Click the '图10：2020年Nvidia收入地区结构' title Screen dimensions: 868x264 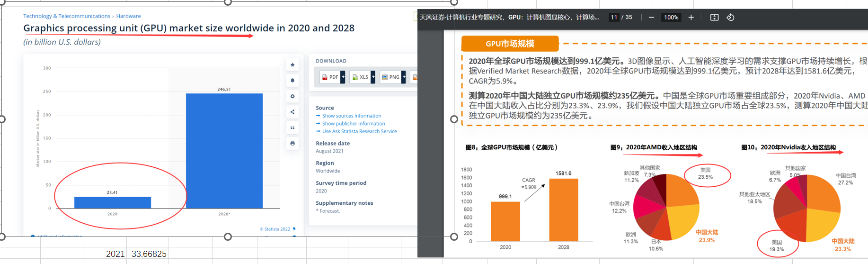coord(788,147)
